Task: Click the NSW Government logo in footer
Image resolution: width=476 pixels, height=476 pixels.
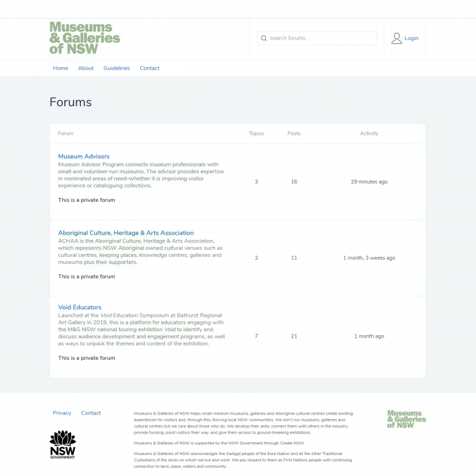Action: [63, 444]
